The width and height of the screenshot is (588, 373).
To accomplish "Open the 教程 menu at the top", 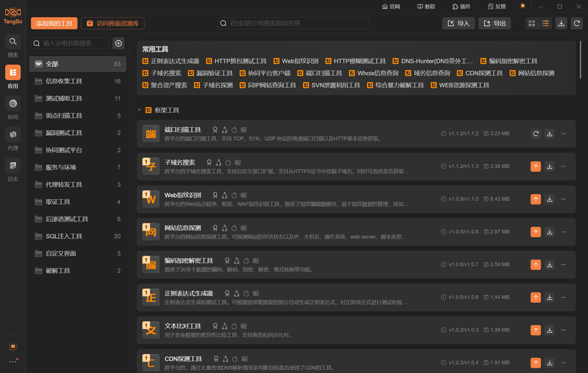I will point(426,6).
